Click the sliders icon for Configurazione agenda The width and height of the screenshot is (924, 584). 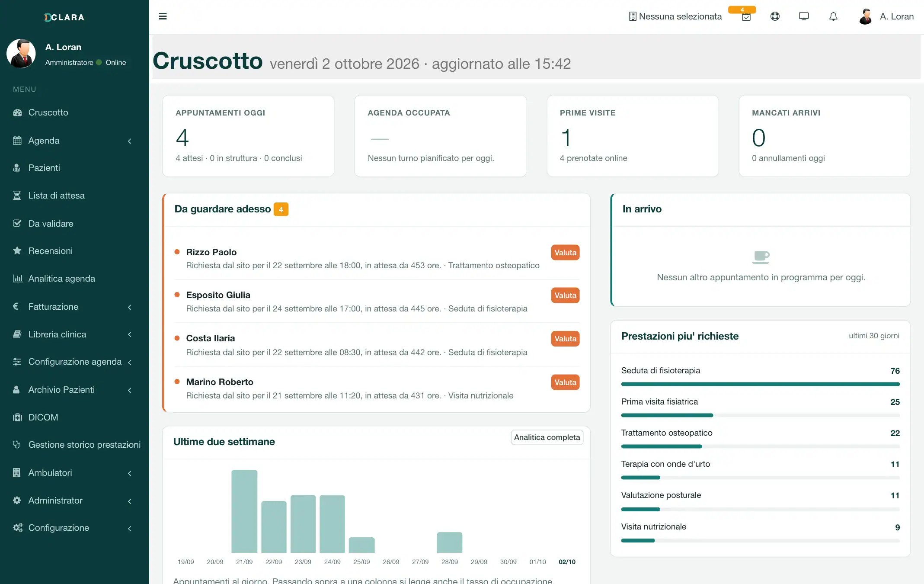click(x=17, y=362)
